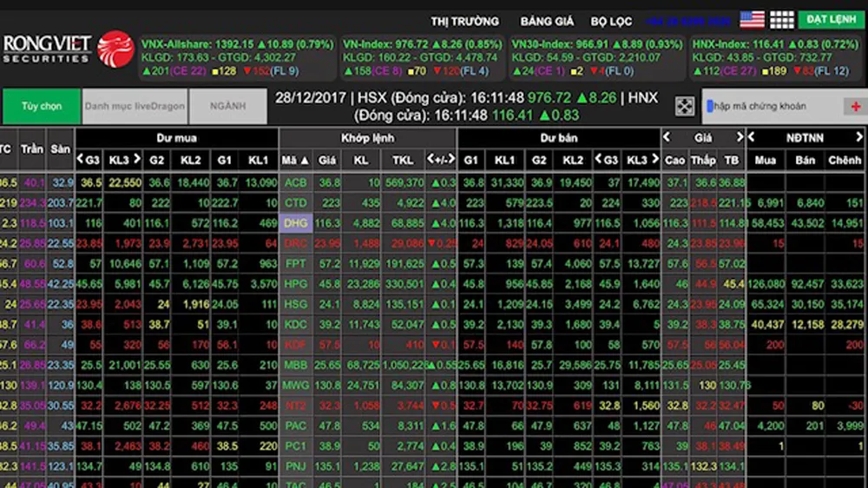Expand Dư mua columns via the KL3 right arrow
The height and width of the screenshot is (488, 868).
[136, 160]
